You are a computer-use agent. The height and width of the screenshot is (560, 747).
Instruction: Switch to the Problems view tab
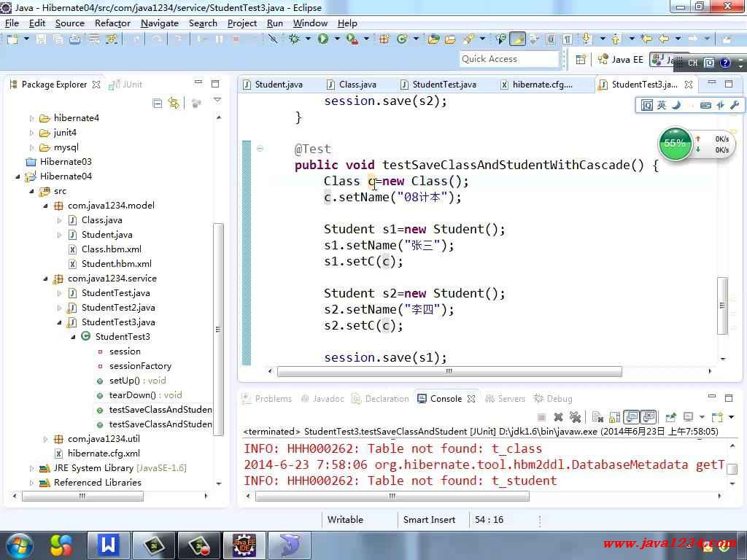(x=267, y=399)
